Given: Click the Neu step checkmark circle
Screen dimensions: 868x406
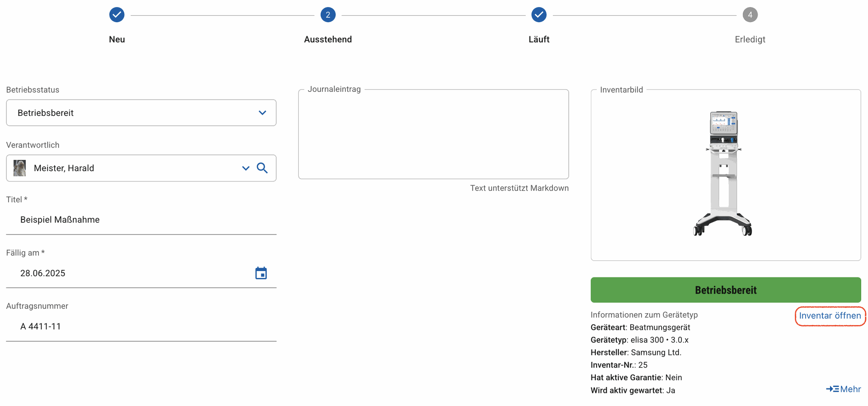Looking at the screenshot, I should [117, 15].
